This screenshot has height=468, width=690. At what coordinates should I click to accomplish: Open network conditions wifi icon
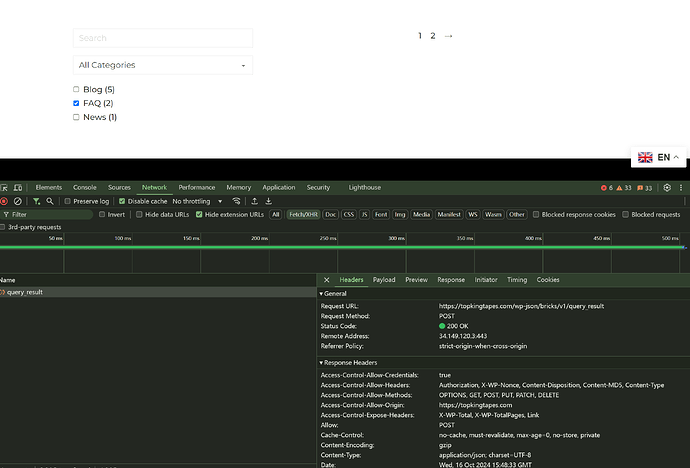point(236,201)
